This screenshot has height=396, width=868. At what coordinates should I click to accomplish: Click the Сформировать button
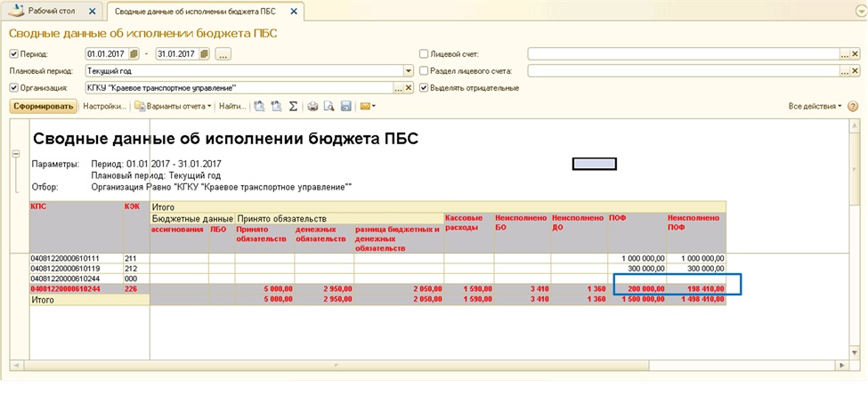pos(43,106)
